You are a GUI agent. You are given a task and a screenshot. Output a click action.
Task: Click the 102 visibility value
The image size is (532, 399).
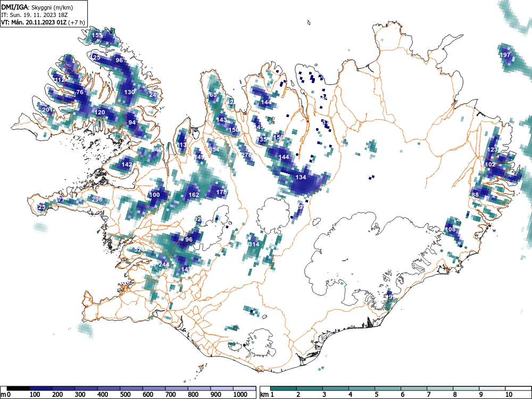tap(491, 164)
